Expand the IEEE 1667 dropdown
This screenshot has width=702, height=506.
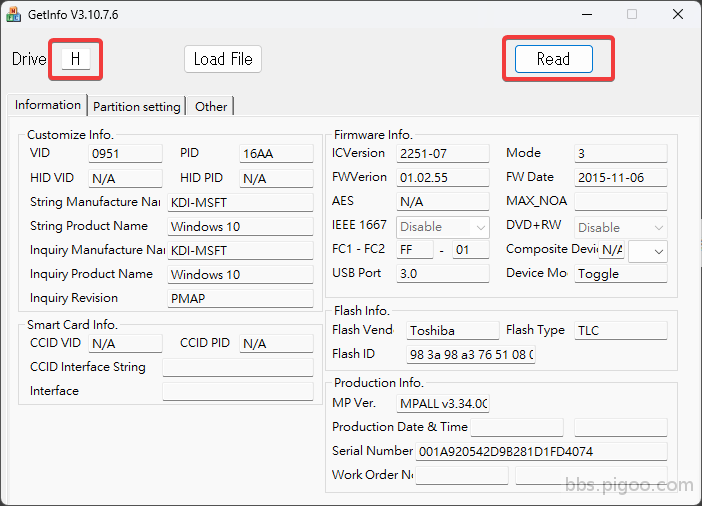pos(443,227)
